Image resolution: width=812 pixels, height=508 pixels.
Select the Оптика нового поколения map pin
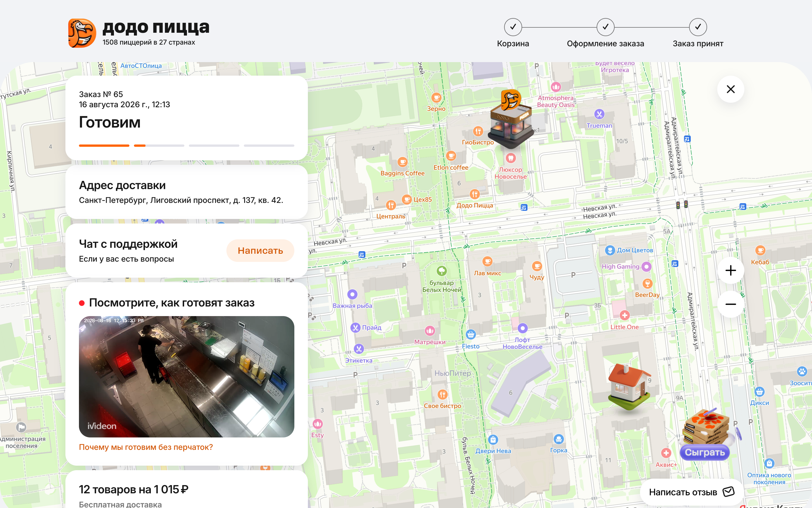(769, 464)
